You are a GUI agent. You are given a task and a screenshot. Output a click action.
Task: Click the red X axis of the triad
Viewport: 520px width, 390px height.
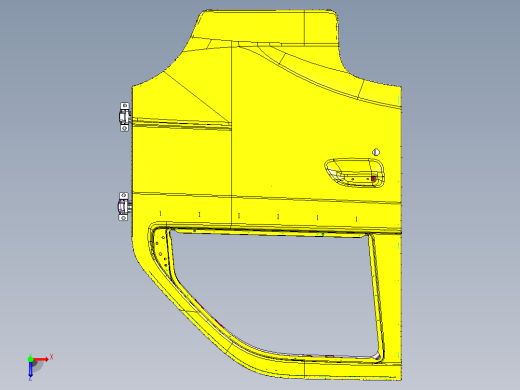pos(41,359)
